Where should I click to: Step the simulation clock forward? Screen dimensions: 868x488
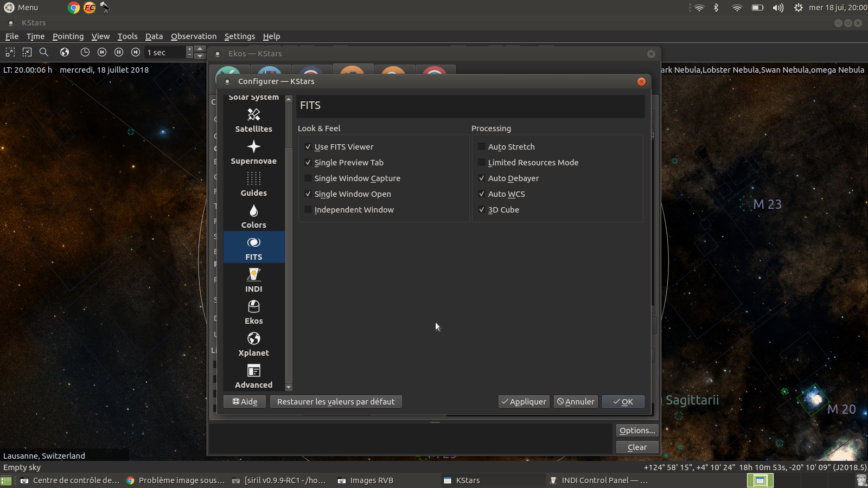tap(136, 52)
